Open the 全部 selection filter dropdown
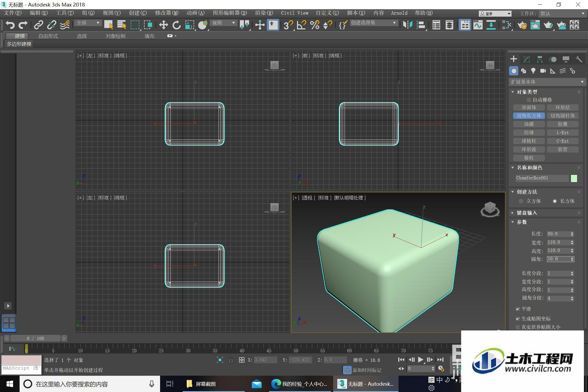 (x=88, y=23)
